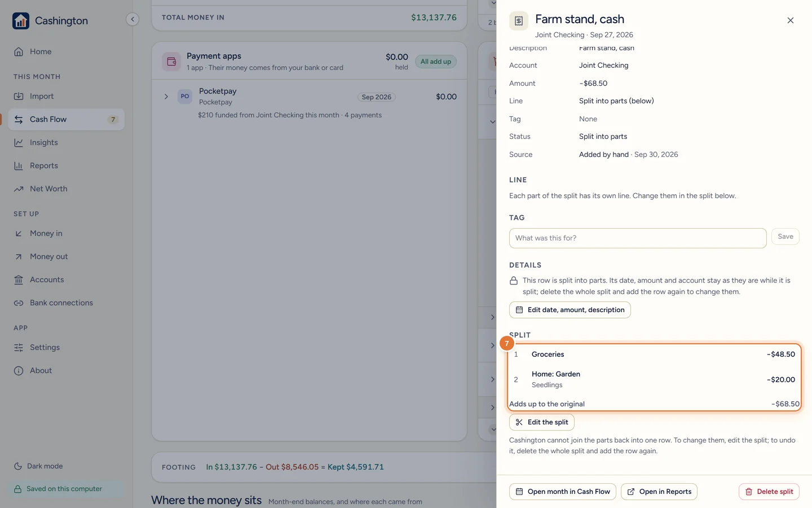The width and height of the screenshot is (812, 508).
Task: Click the receipt icon beside Farm stand title
Action: (x=519, y=21)
